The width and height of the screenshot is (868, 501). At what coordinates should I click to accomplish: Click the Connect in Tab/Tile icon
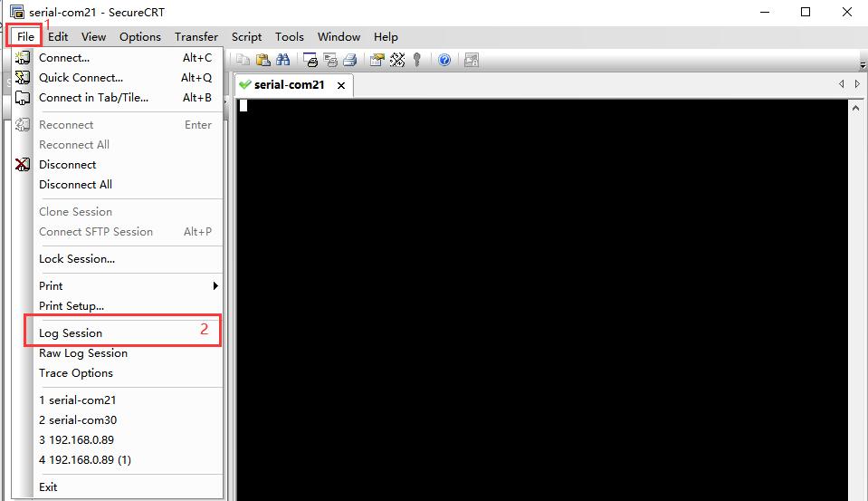pos(23,98)
